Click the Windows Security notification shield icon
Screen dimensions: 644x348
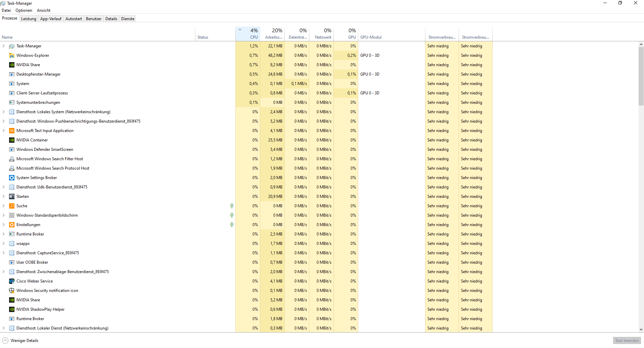coord(12,291)
